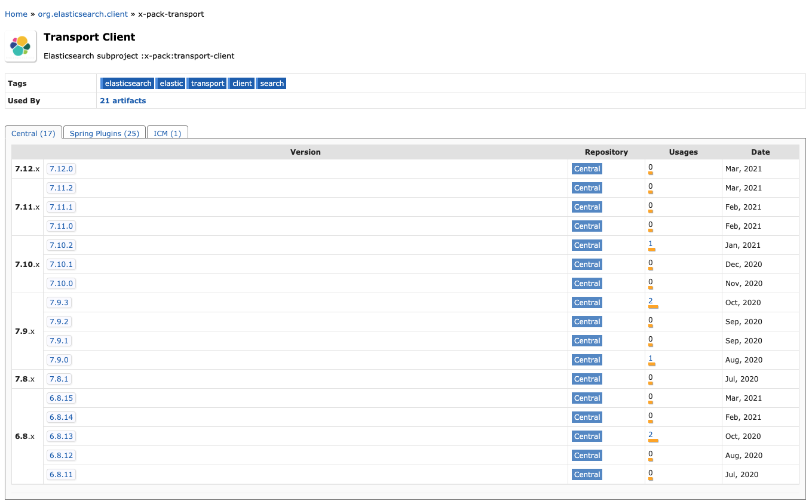The image size is (812, 504).
Task: Open version 6.8.11
Action: point(61,475)
